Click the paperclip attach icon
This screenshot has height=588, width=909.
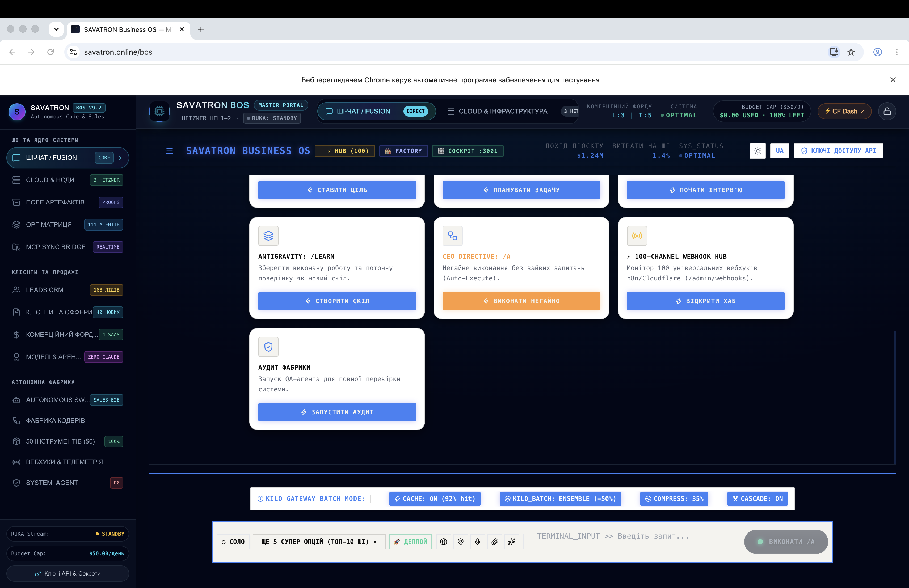point(495,542)
